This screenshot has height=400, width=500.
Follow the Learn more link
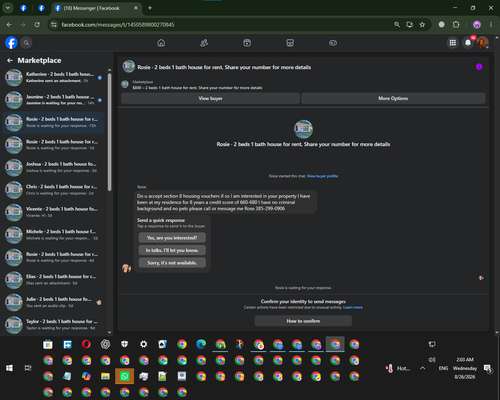(x=353, y=307)
